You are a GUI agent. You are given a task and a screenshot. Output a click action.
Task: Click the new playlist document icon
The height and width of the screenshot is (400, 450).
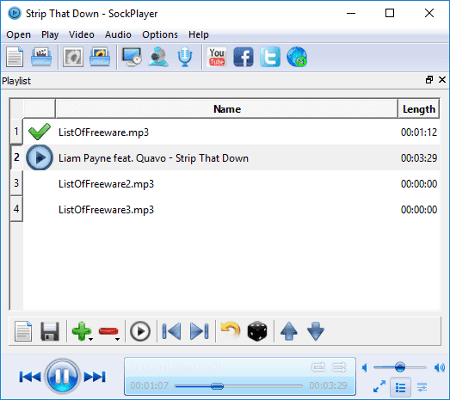[x=23, y=331]
